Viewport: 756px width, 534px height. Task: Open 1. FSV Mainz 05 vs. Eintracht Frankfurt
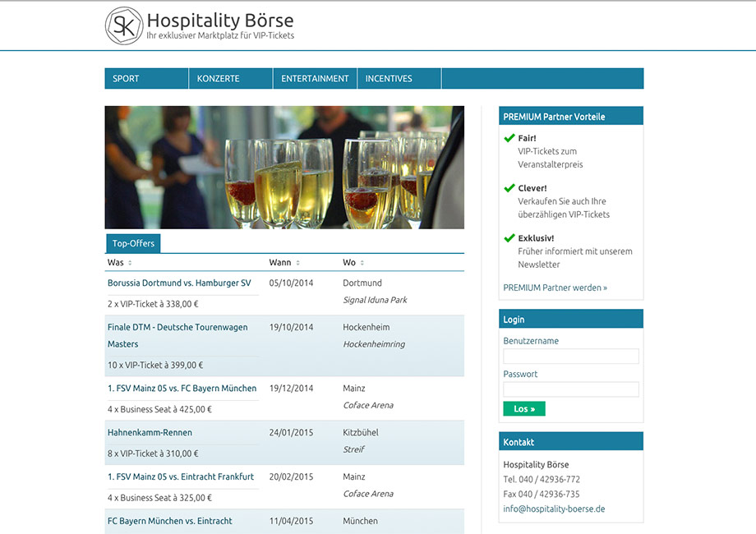click(x=181, y=476)
